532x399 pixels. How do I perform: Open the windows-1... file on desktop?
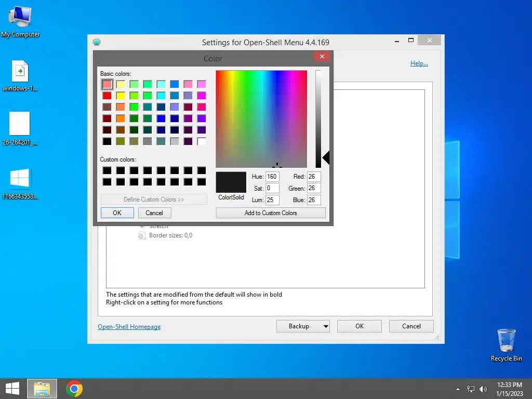(20, 76)
